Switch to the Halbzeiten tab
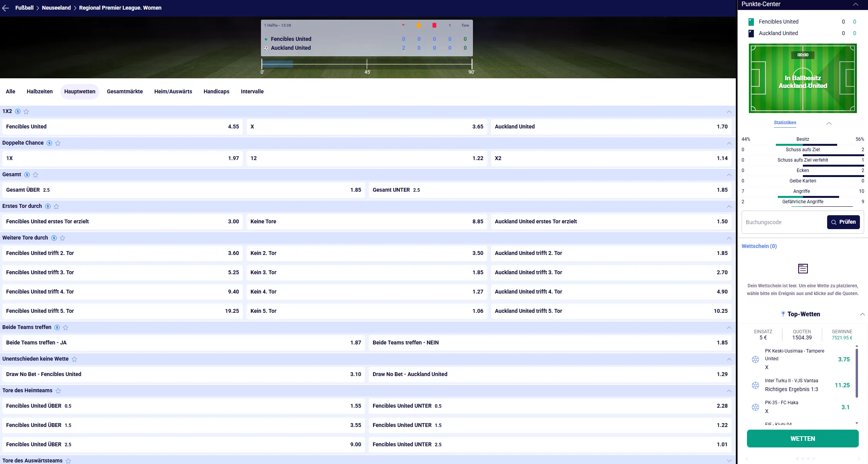This screenshot has height=464, width=868. (40, 92)
